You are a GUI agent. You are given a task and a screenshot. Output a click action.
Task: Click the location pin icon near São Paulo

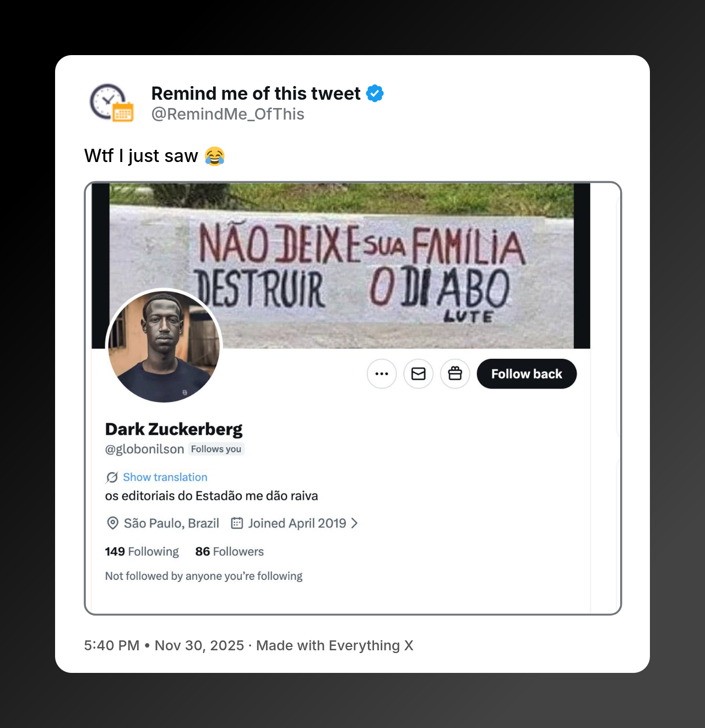pyautogui.click(x=111, y=523)
